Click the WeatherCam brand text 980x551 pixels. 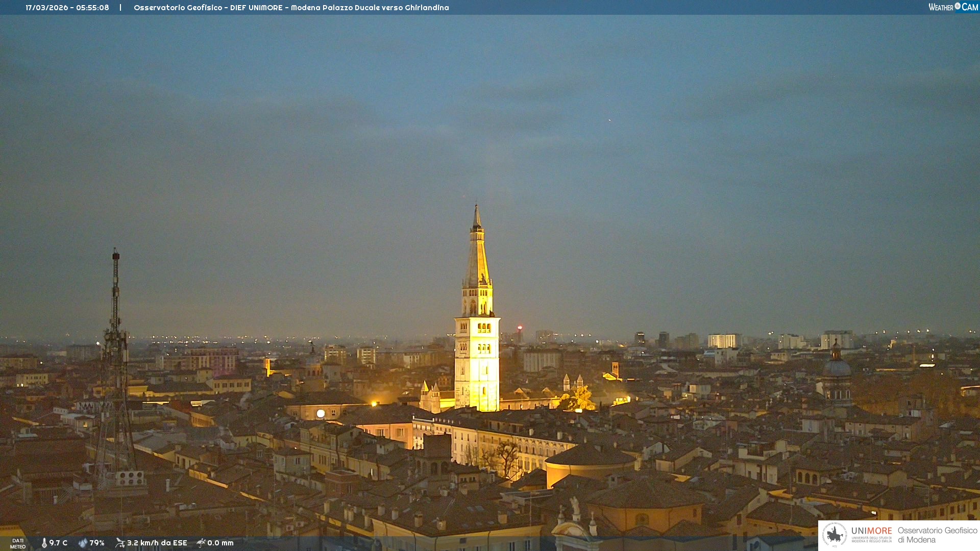tap(941, 7)
